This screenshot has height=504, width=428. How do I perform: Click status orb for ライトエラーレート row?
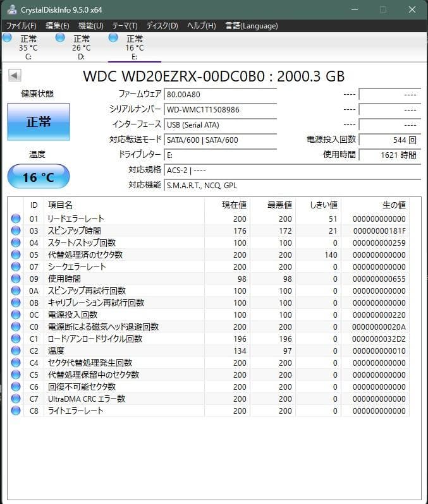(x=16, y=411)
